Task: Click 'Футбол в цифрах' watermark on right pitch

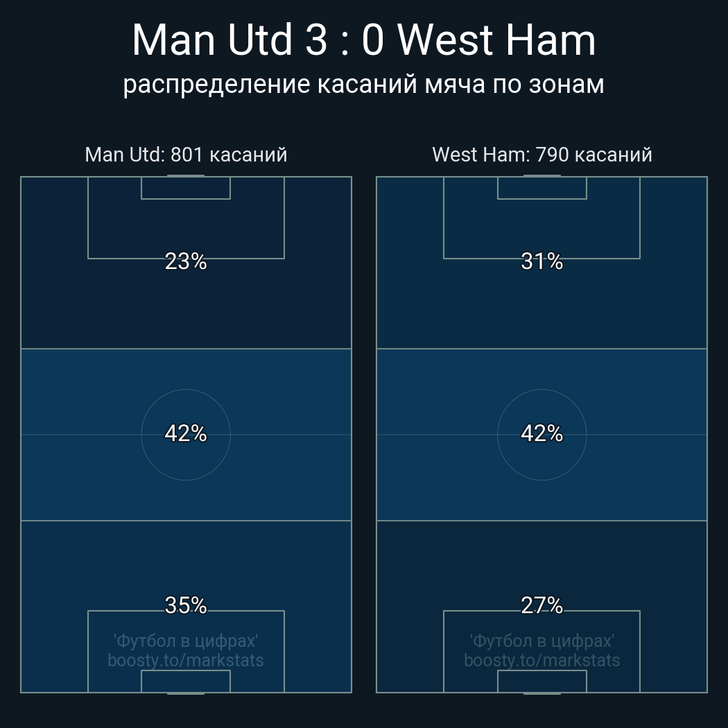Action: click(x=542, y=641)
